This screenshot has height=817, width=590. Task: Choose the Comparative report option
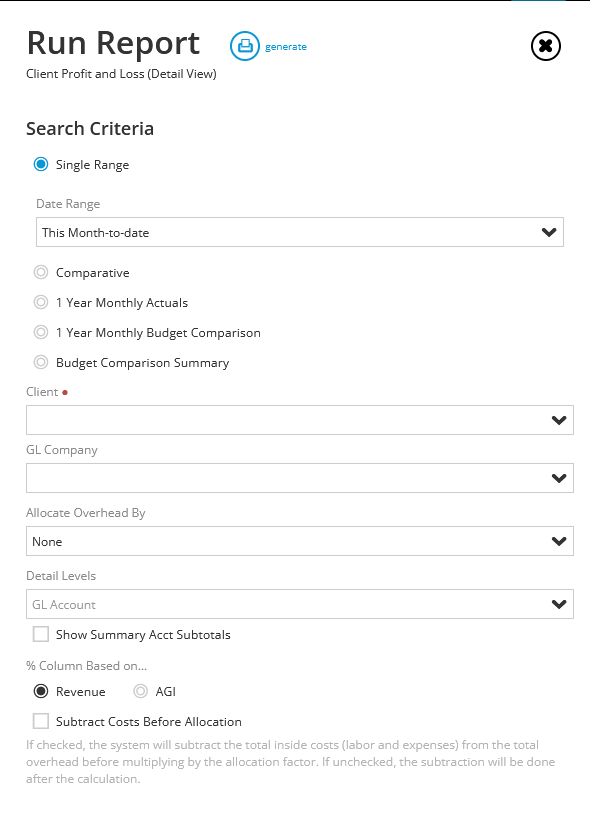point(41,273)
